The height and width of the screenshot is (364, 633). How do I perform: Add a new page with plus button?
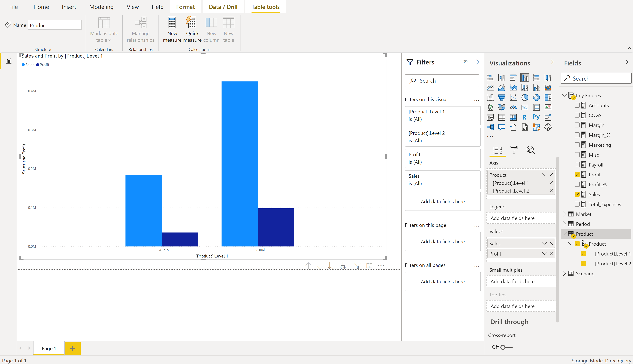pos(73,348)
